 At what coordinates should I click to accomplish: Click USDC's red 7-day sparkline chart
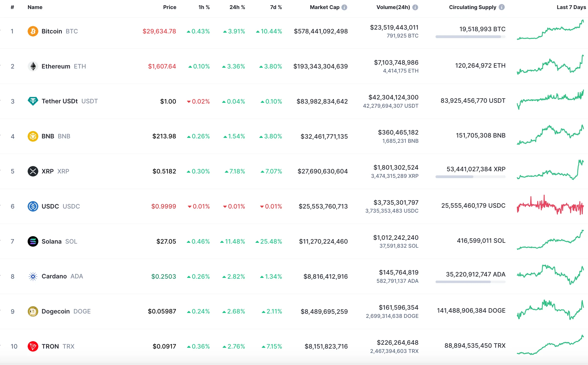[x=550, y=206]
